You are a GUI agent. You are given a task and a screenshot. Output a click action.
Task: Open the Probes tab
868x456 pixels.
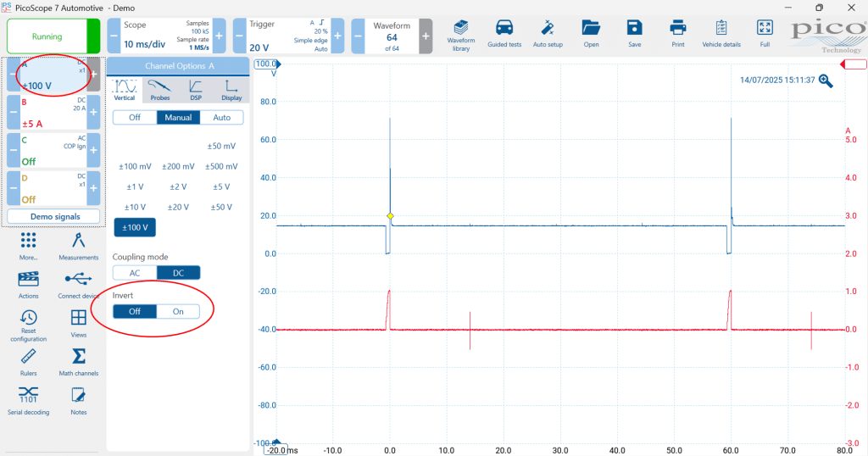click(160, 90)
